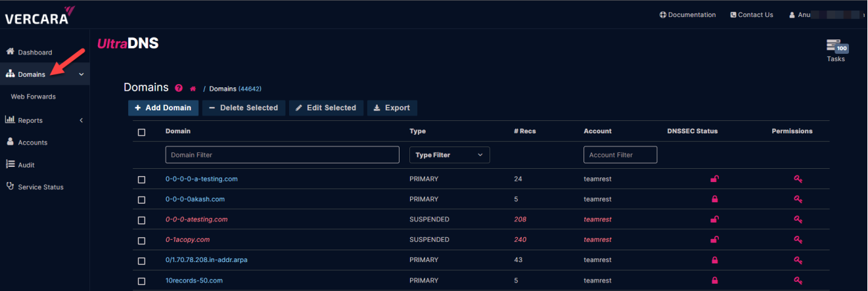
Task: Click the # Recs column header
Action: pyautogui.click(x=524, y=131)
